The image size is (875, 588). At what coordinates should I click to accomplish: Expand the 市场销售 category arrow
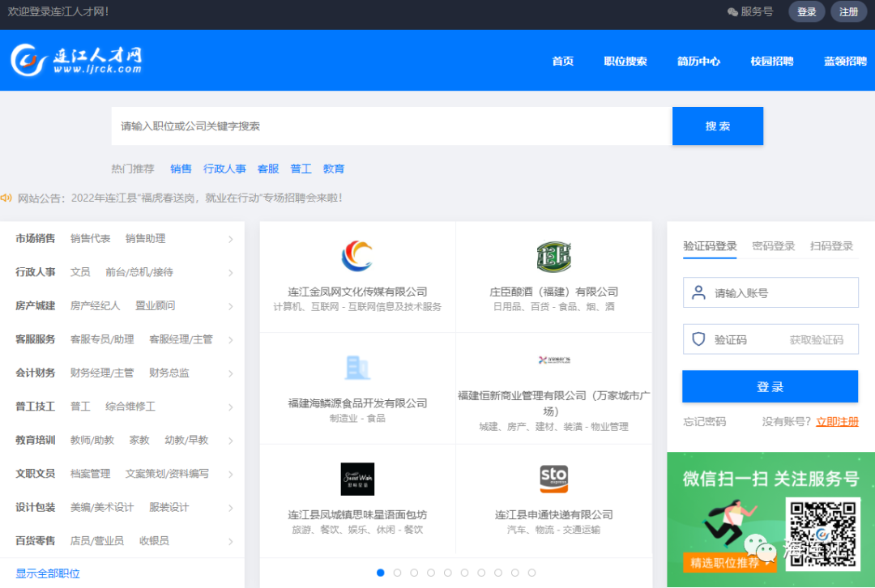(x=230, y=239)
